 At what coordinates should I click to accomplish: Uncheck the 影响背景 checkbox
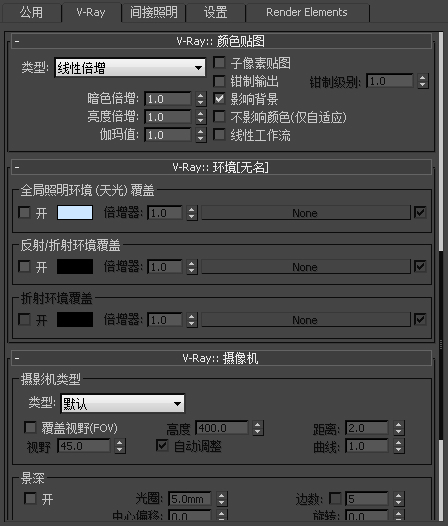tap(219, 99)
